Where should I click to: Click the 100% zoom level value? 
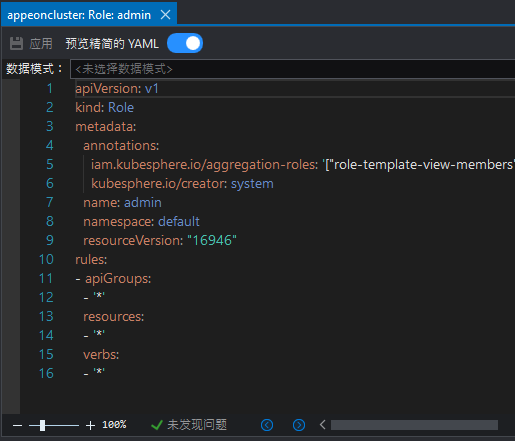pyautogui.click(x=114, y=425)
